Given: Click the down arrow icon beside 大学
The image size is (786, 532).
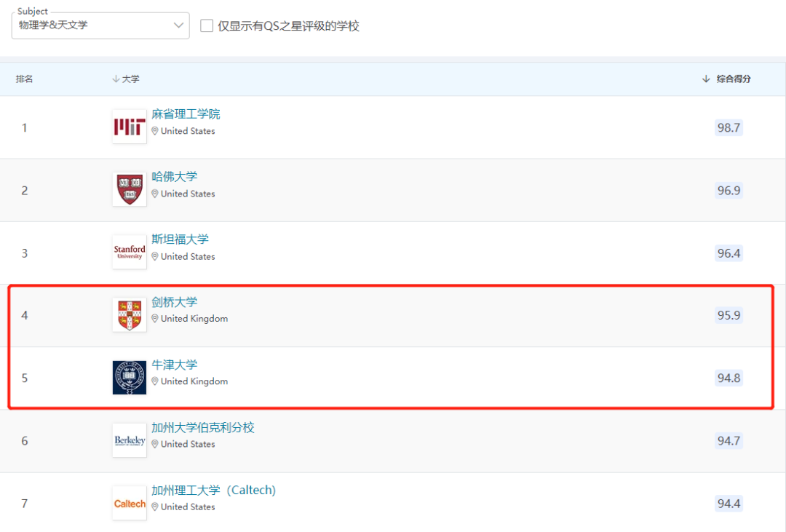Looking at the screenshot, I should [x=116, y=79].
